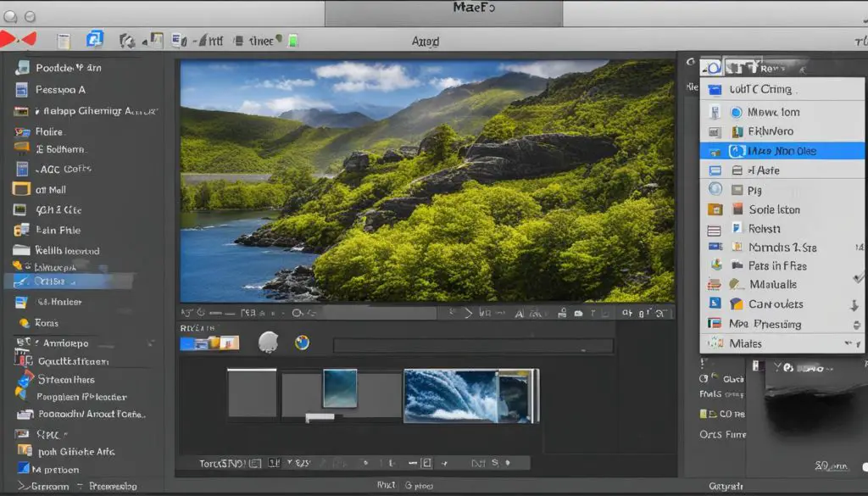Image resolution: width=868 pixels, height=496 pixels.
Task: Open stepper arrows right of 'Mpa Pneslirng'
Action: pos(856,325)
